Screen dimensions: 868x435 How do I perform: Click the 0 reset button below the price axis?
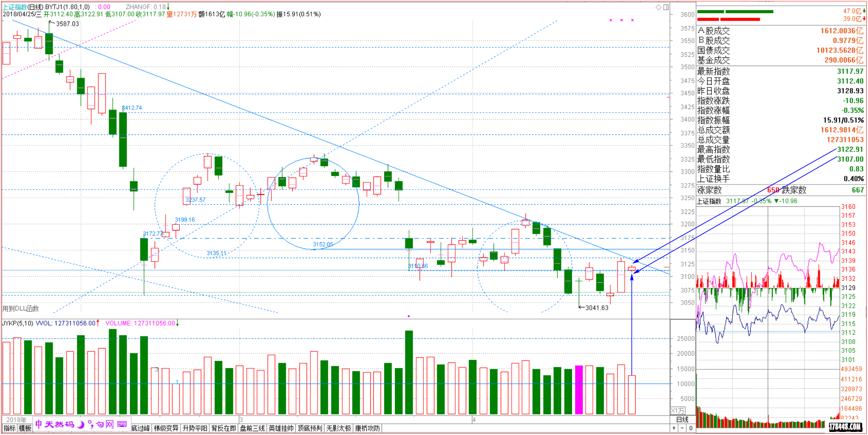point(691,428)
